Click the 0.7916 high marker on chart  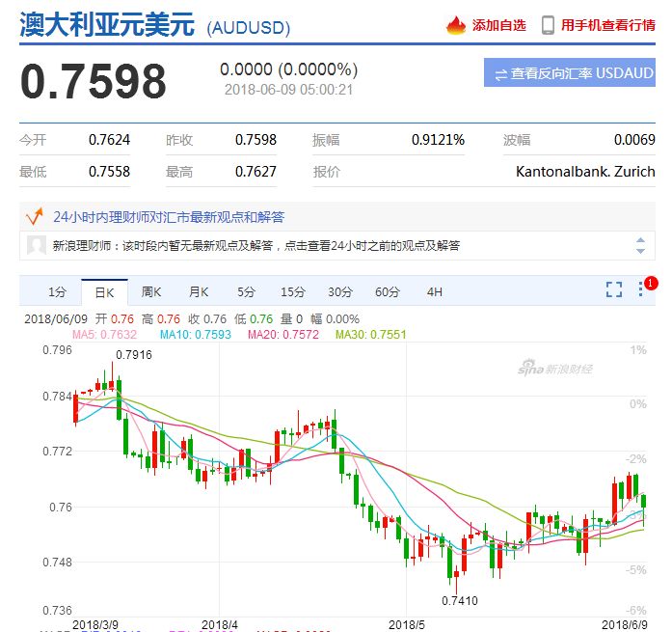coord(134,355)
